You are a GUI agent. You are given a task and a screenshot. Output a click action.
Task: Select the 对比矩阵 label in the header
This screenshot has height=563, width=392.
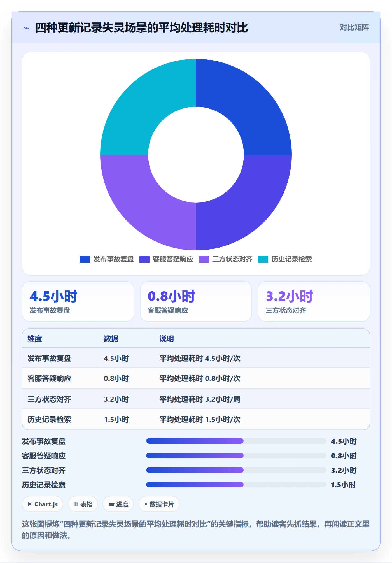[x=354, y=27]
